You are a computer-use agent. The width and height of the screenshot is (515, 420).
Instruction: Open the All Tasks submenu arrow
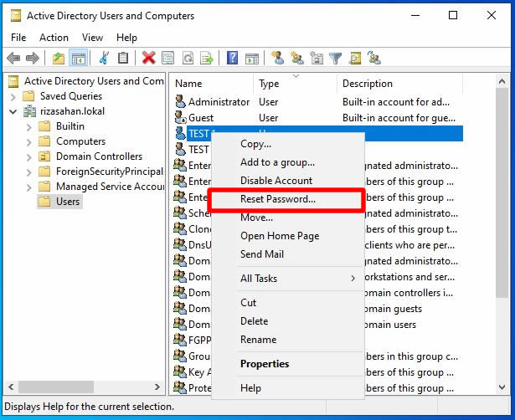coord(353,279)
